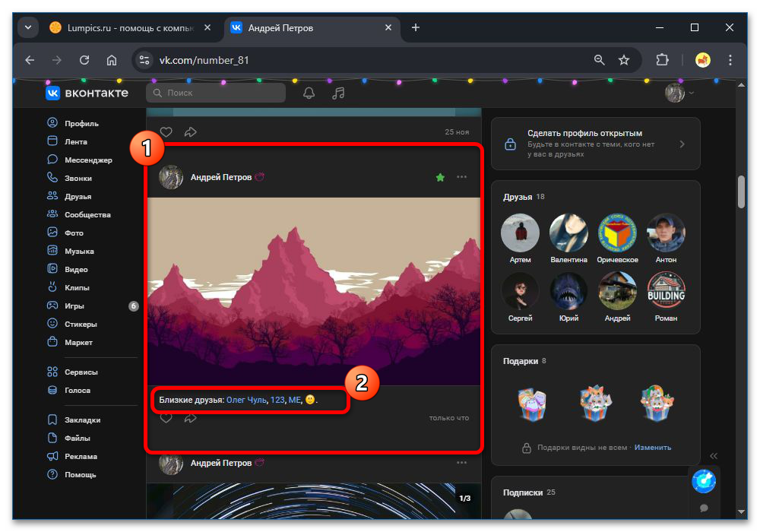Open the music note icon in header

pos(338,93)
